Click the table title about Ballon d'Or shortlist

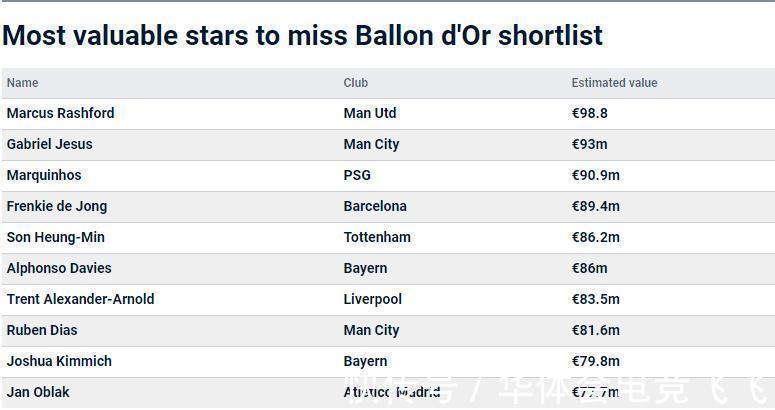tap(302, 36)
